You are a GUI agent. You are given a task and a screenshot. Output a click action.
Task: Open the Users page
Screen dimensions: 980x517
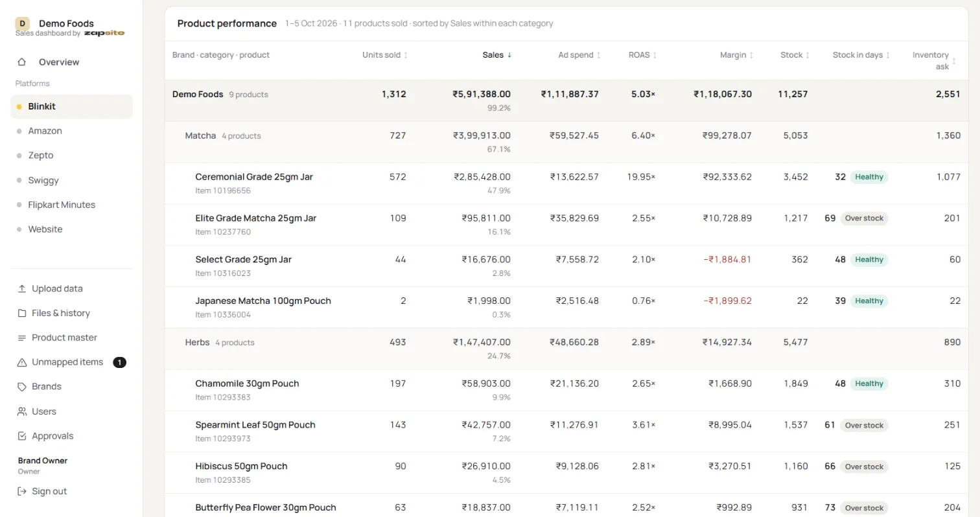(71, 411)
